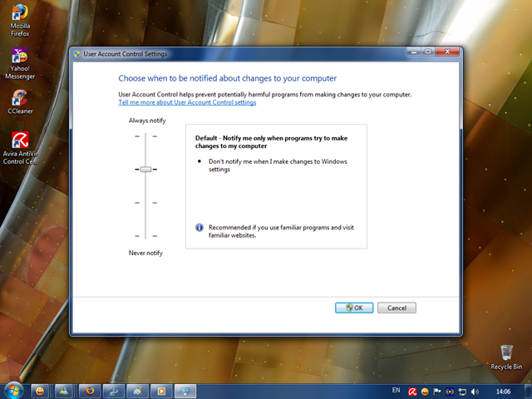Click the Windows Start orb
532x399 pixels.
pyautogui.click(x=13, y=390)
